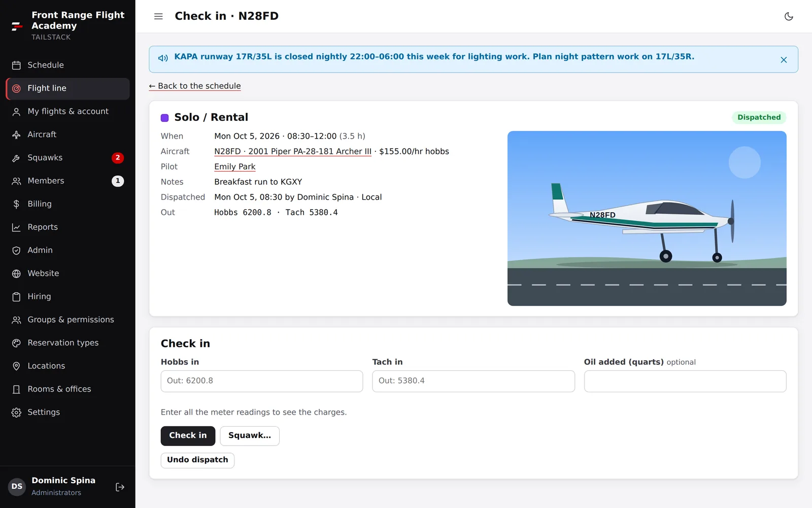Toggle dark mode with the moon icon
The width and height of the screenshot is (812, 508).
(789, 16)
